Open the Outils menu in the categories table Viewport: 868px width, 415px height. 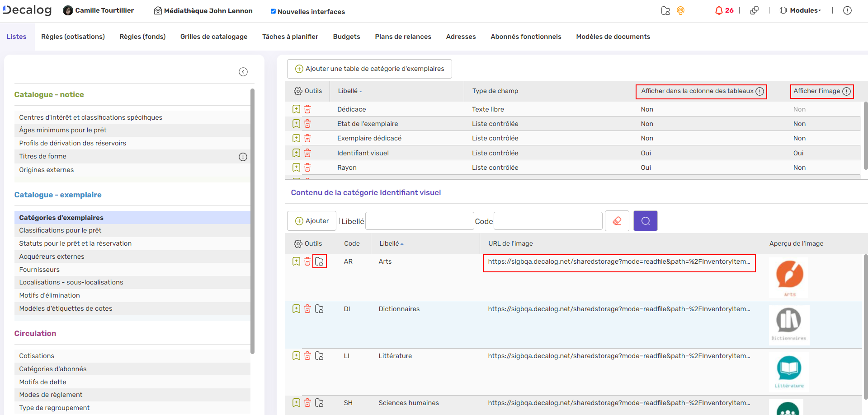point(308,91)
